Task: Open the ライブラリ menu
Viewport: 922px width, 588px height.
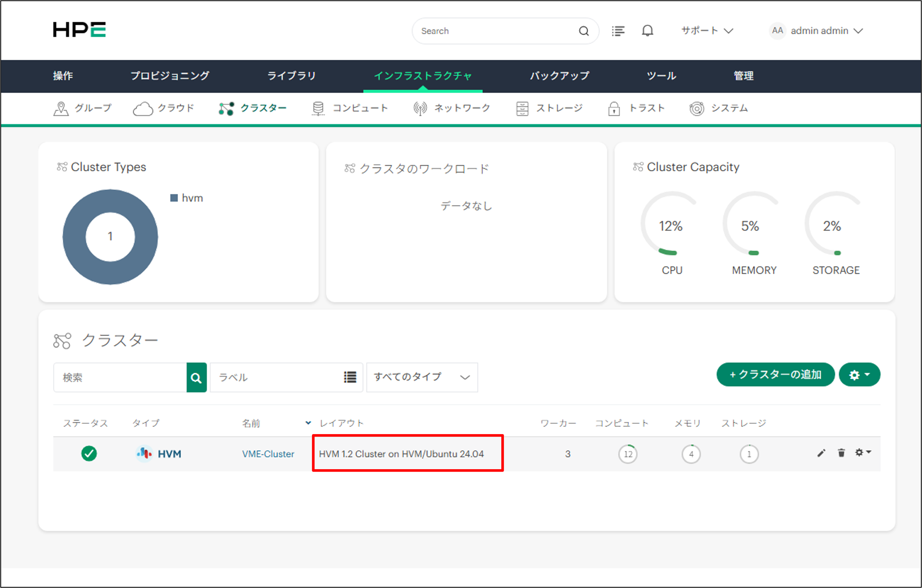Action: point(292,76)
